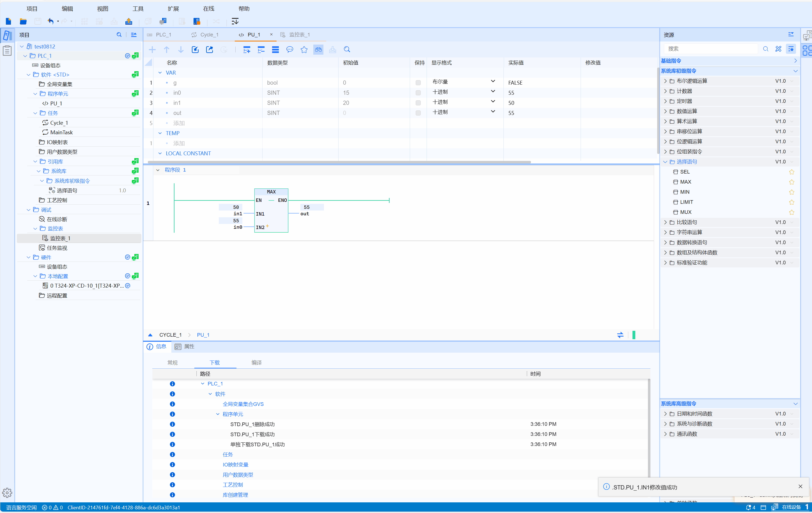
Task: Open display format dropdown for in1 row
Action: point(493,101)
